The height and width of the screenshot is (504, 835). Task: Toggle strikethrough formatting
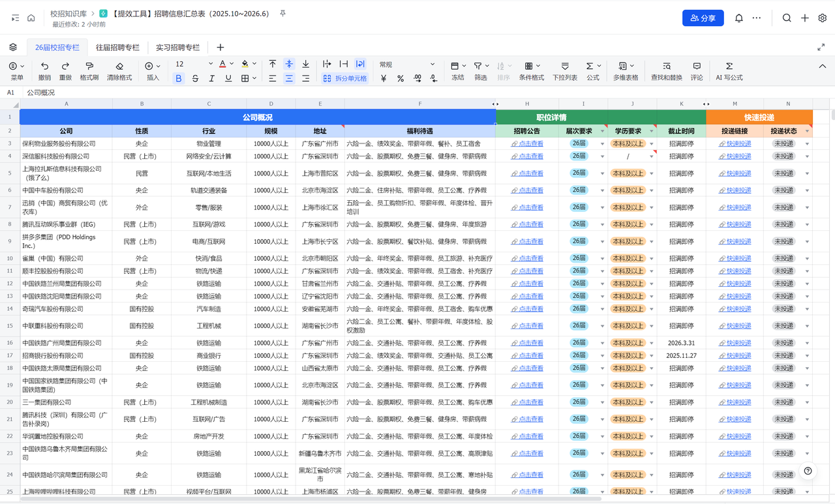(x=195, y=79)
